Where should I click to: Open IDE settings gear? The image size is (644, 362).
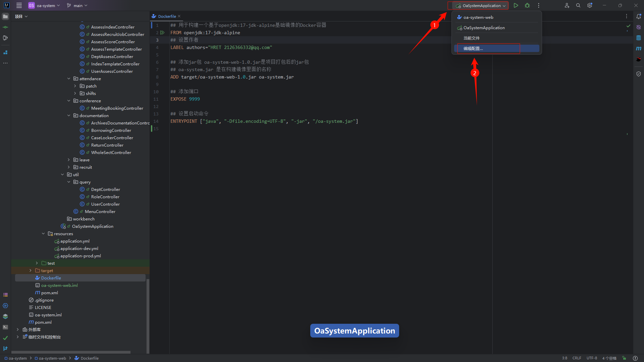[590, 5]
